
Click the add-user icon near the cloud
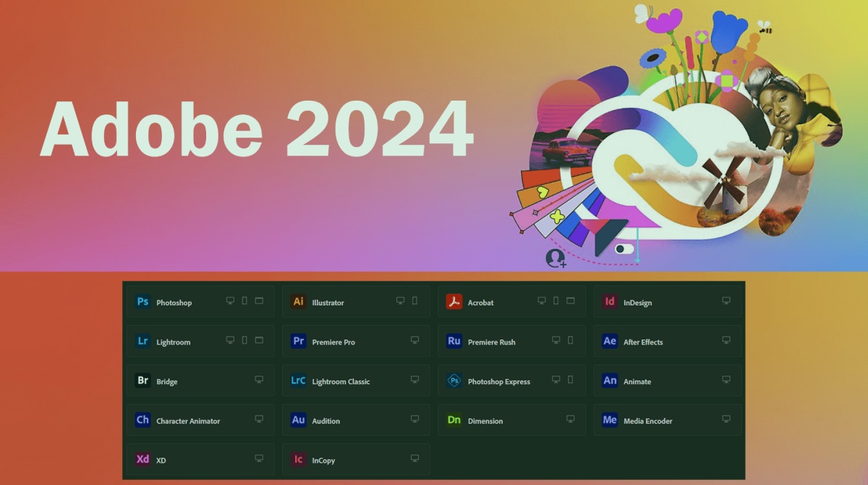(x=556, y=258)
